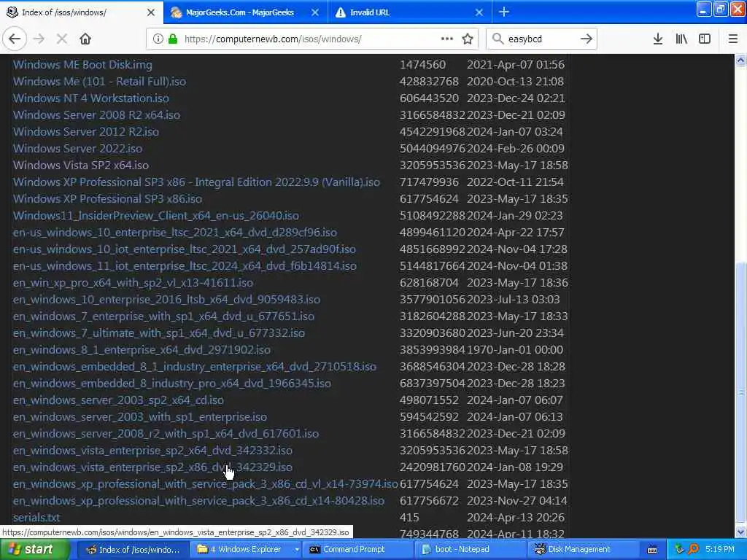The width and height of the screenshot is (747, 560).
Task: Open en_windows_embedded_8_1_industry_enterprise link
Action: [195, 366]
